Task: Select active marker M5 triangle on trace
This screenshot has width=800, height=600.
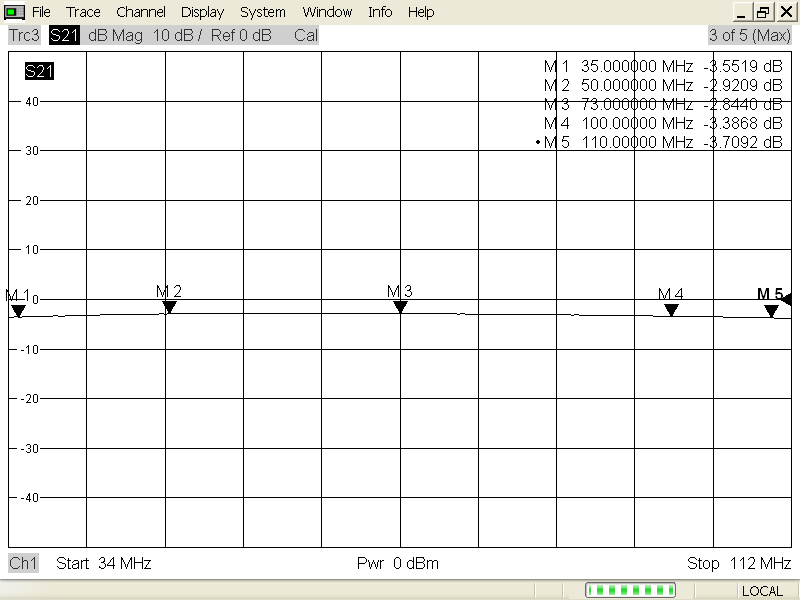Action: (x=771, y=311)
